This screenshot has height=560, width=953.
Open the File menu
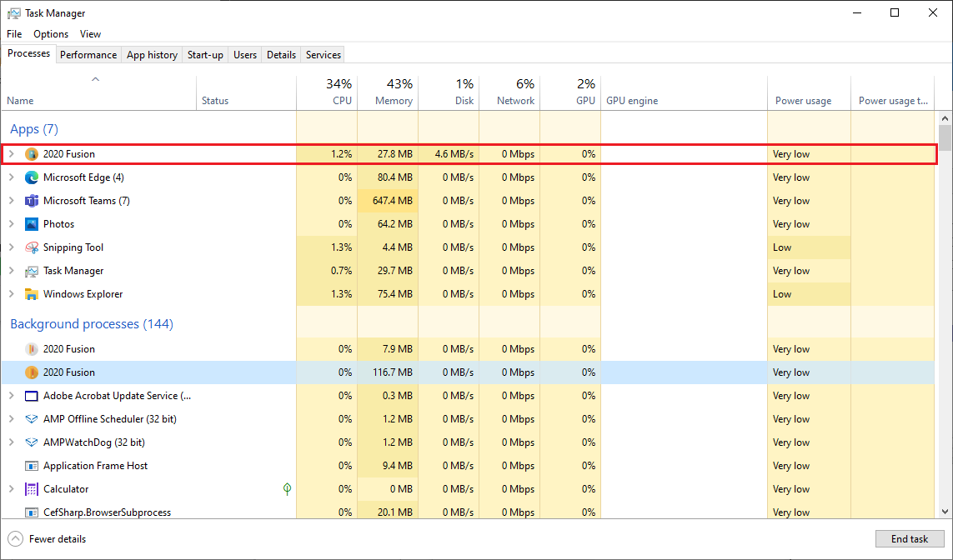click(14, 34)
